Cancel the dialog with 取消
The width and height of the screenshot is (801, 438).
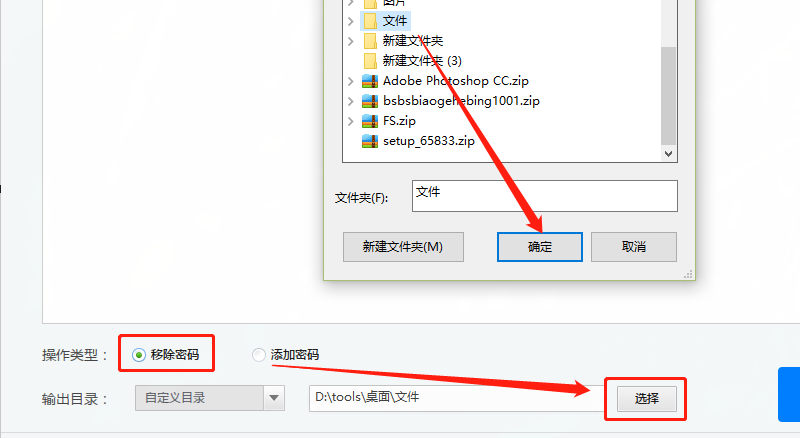(x=634, y=247)
